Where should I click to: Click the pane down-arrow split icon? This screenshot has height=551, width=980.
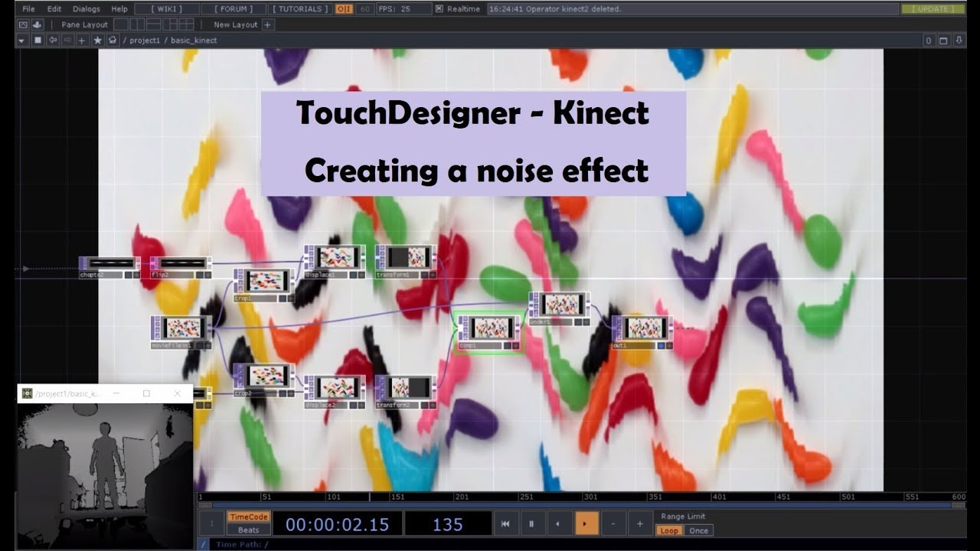[x=959, y=41]
